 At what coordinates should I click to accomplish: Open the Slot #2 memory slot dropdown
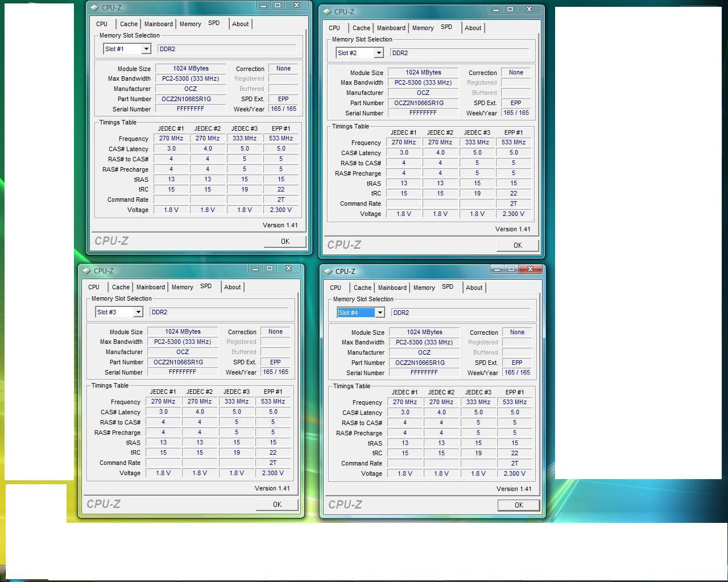pyautogui.click(x=378, y=53)
